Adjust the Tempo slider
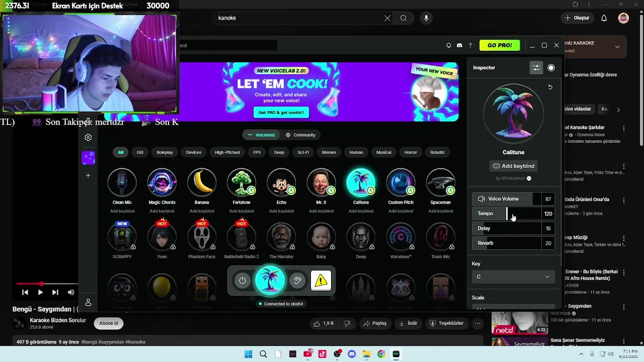Viewport: 644px width, 362px height. tap(513, 214)
